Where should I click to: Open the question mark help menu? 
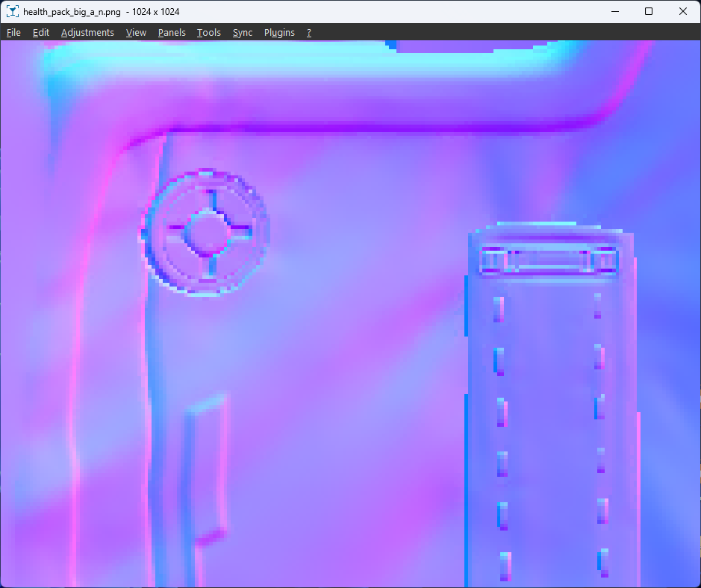point(309,33)
